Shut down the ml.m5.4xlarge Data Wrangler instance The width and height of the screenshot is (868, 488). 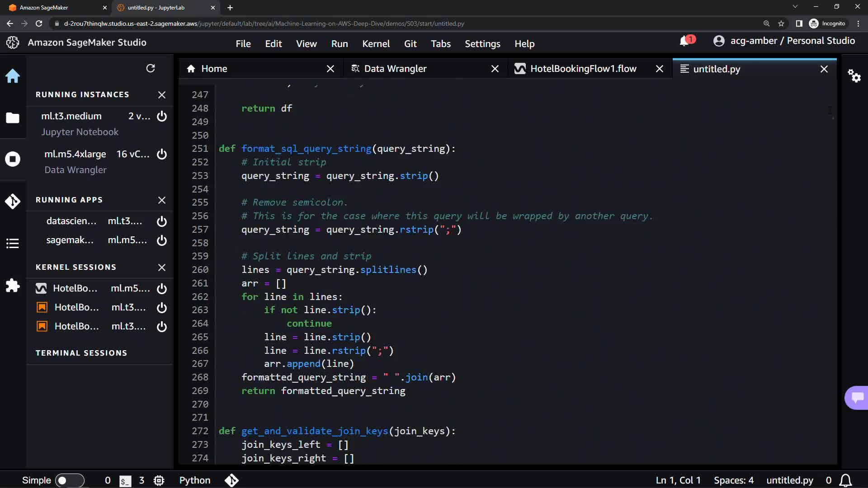pyautogui.click(x=162, y=154)
